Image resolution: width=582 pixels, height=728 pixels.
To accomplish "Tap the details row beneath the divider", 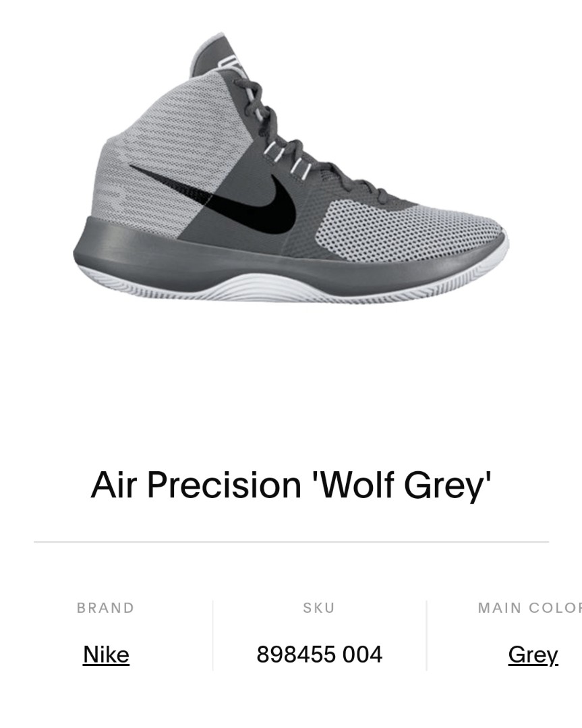I will (x=291, y=634).
